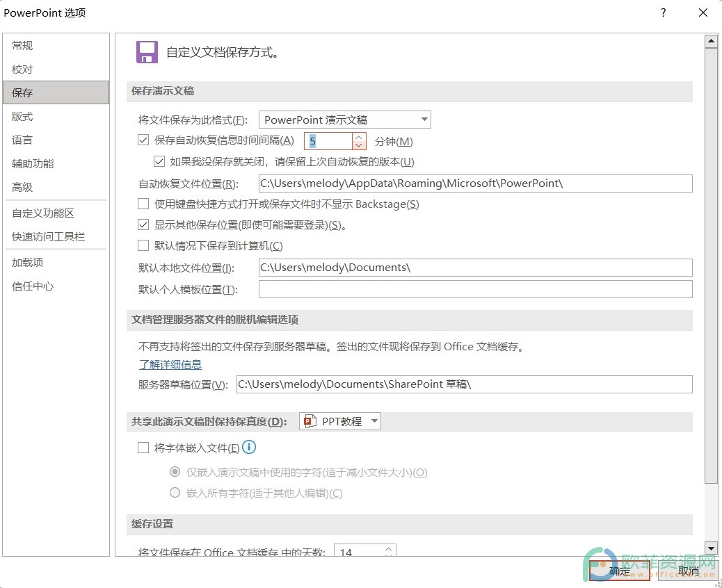722x588 pixels.
Task: Click the 取消 button
Action: click(x=689, y=571)
